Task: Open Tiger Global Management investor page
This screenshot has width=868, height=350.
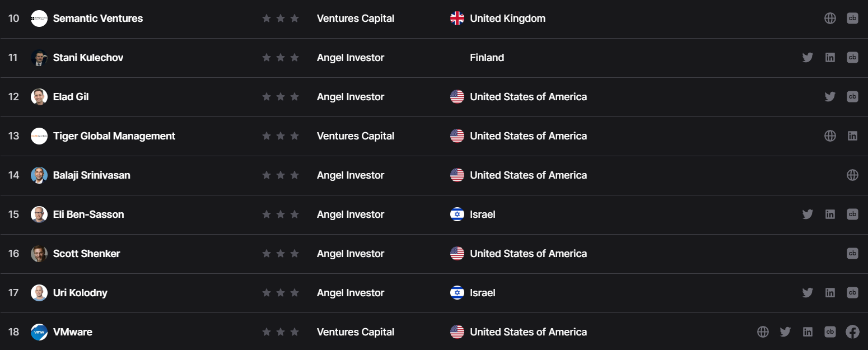Action: (x=114, y=136)
